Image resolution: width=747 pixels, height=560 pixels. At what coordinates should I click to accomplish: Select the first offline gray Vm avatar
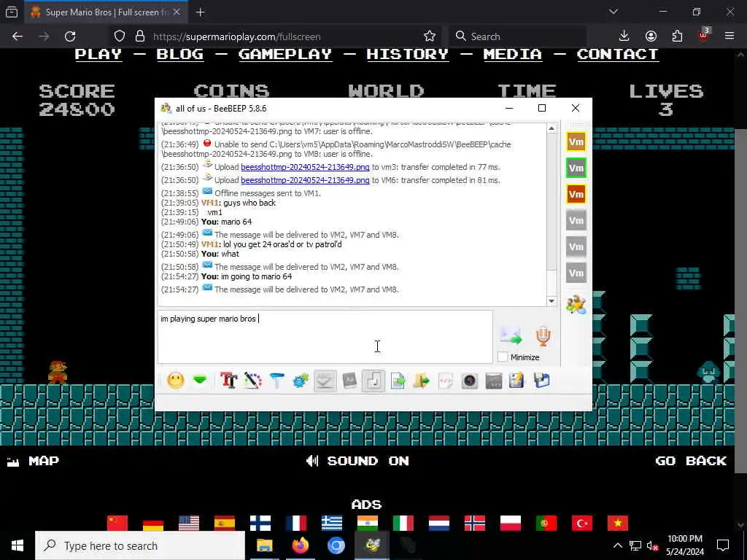coord(576,220)
